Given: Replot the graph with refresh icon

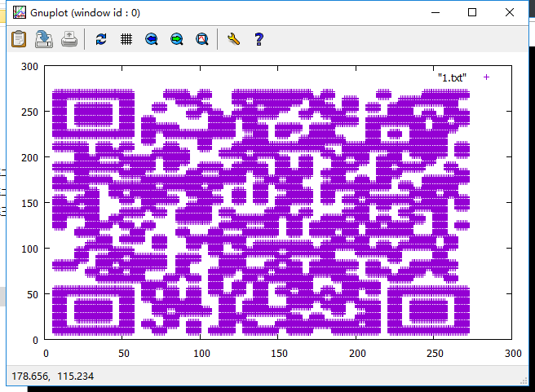Looking at the screenshot, I should point(101,38).
